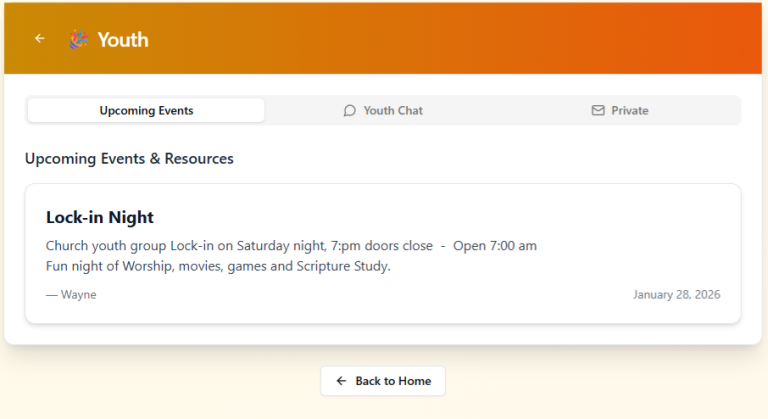The width and height of the screenshot is (768, 419).
Task: Click the back arrow in the header
Action: (40, 39)
